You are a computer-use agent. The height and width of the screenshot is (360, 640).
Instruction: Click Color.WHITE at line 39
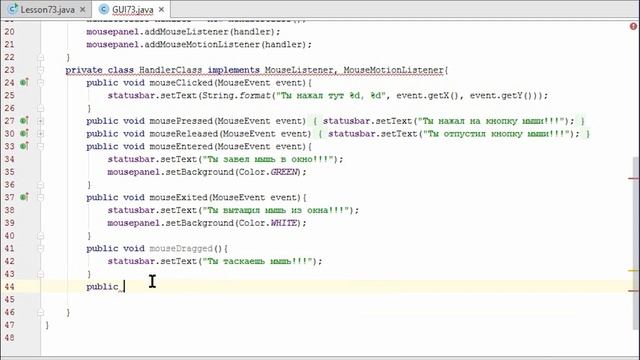[269, 223]
